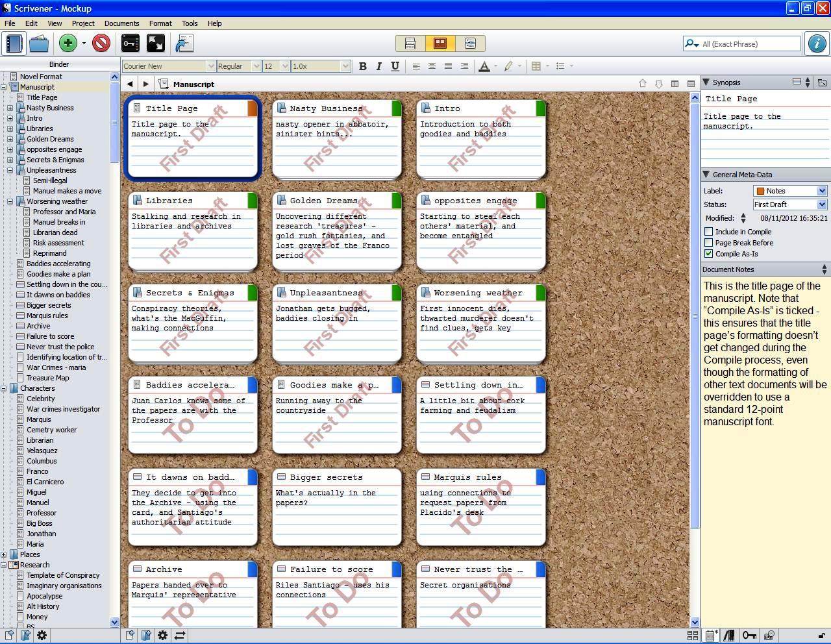Go forward in editor navigation history
831x644 pixels.
pos(146,84)
